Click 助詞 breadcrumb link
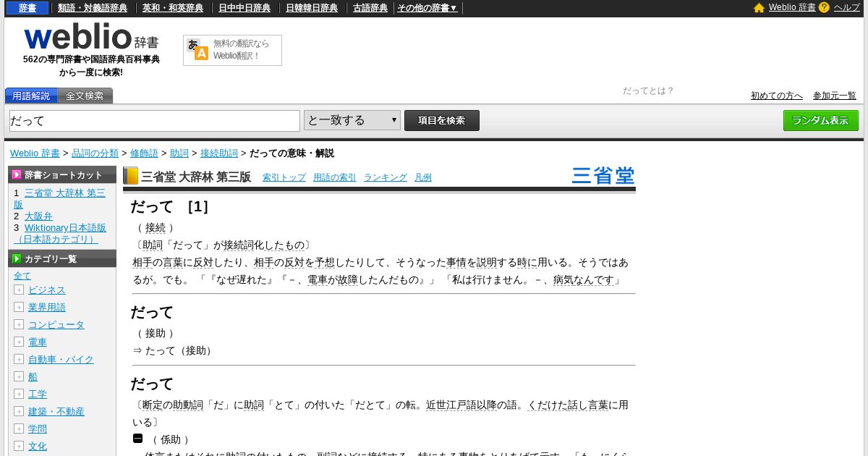The height and width of the screenshot is (456, 868). click(179, 153)
